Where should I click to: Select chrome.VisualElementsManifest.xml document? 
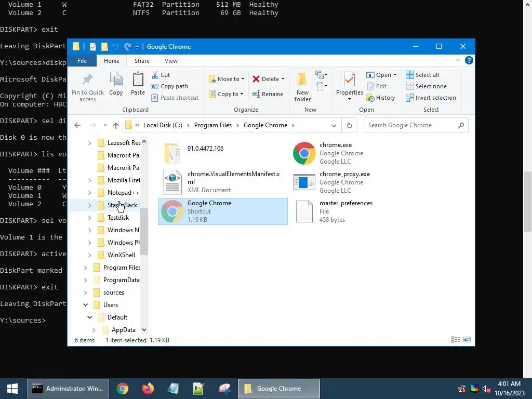[222, 182]
